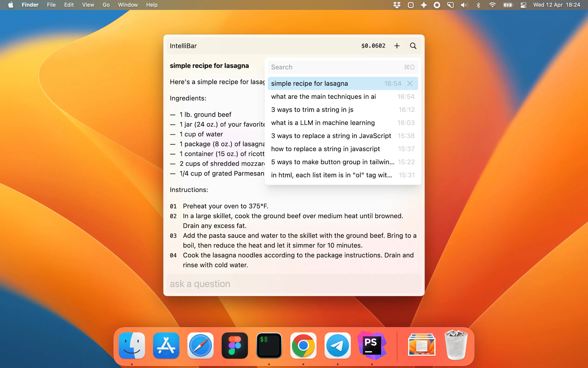Open 'what is a LLM in machine learning'
The image size is (588, 368).
coord(323,123)
